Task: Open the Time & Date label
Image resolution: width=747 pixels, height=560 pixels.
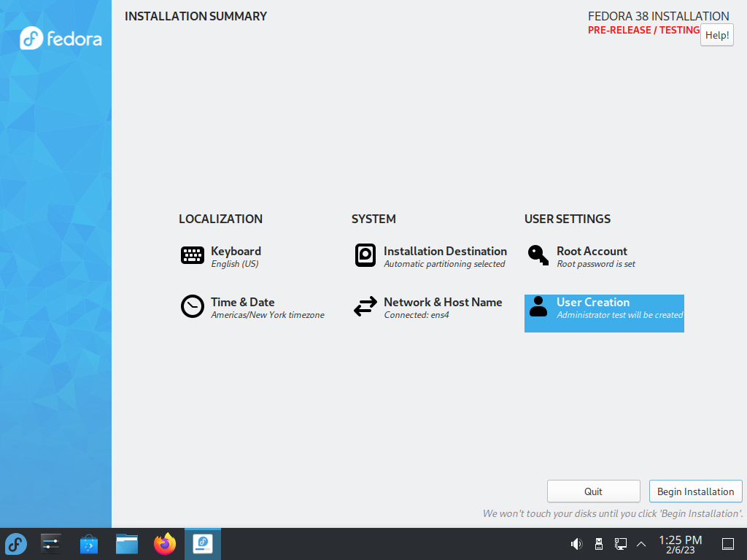Action: 242,302
